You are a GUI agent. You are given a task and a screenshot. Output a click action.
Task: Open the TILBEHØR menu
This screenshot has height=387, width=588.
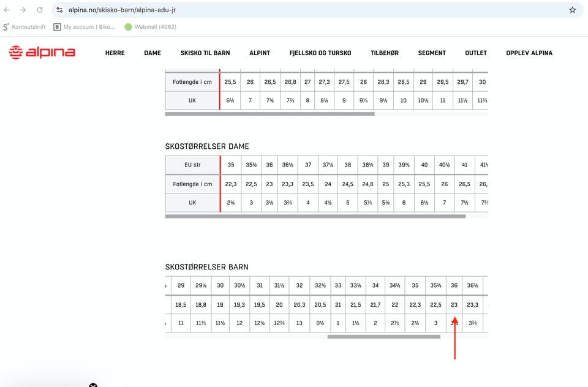[385, 53]
